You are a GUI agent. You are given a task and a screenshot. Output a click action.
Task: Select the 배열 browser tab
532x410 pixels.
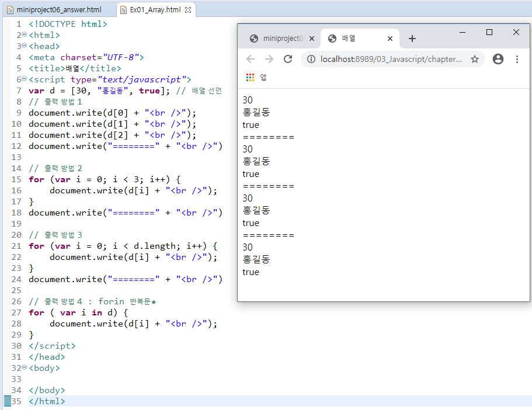click(x=360, y=39)
